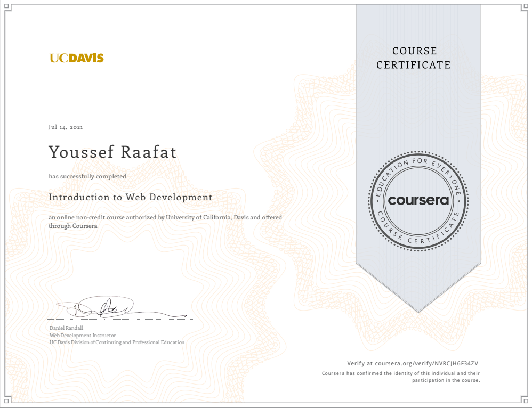Click the "an online non-credit course authorized by" description
The width and height of the screenshot is (532, 408).
tap(165, 222)
